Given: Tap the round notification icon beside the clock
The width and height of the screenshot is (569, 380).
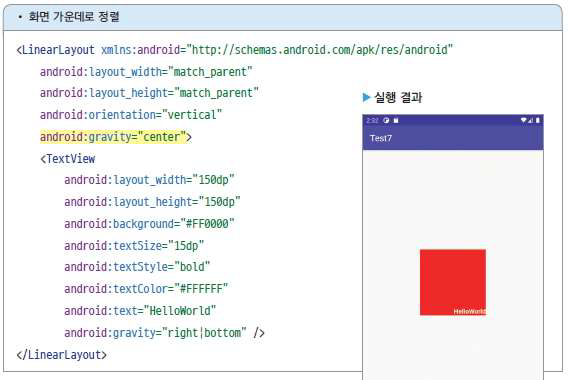Looking at the screenshot, I should (x=386, y=120).
